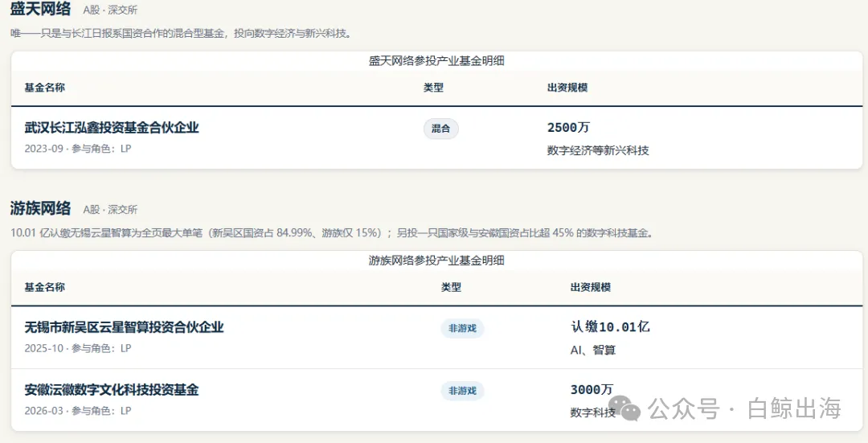Click 2026-03 · 参与角色：LP line

pyautogui.click(x=78, y=411)
